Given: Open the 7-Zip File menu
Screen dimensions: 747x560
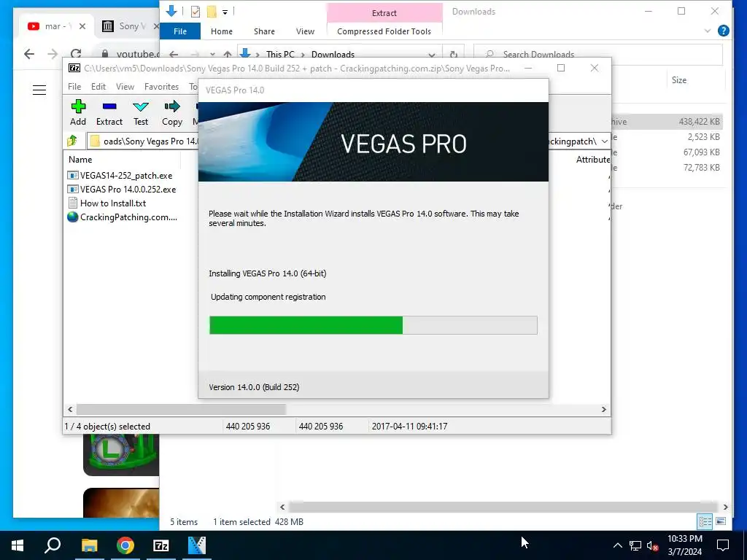Looking at the screenshot, I should coord(74,87).
